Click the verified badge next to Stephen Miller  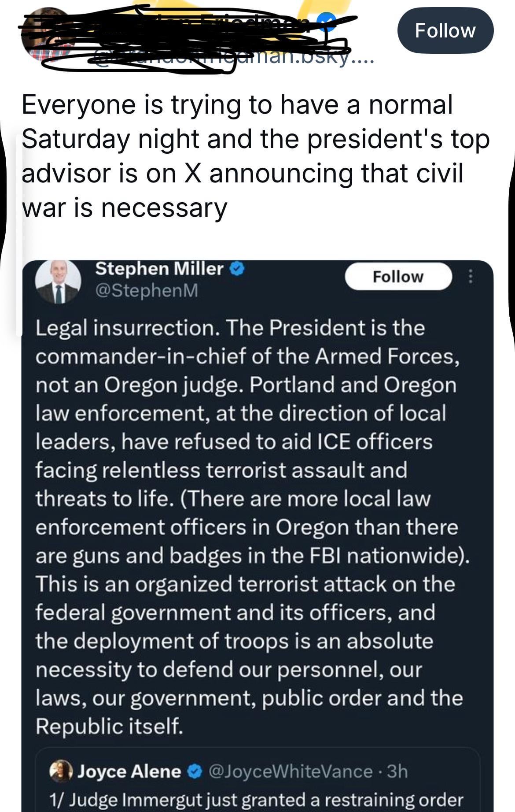pos(238,268)
